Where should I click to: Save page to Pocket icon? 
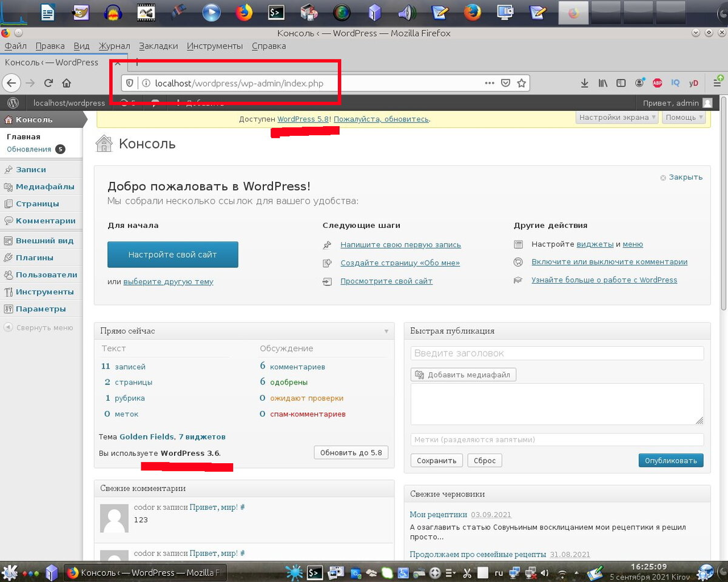[x=505, y=83]
